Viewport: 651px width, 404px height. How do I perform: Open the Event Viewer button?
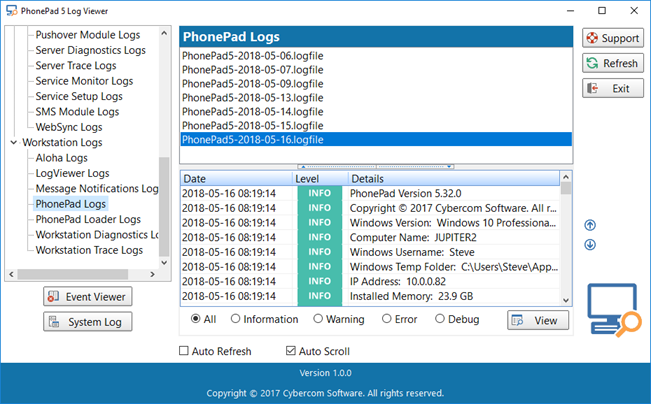coord(88,296)
